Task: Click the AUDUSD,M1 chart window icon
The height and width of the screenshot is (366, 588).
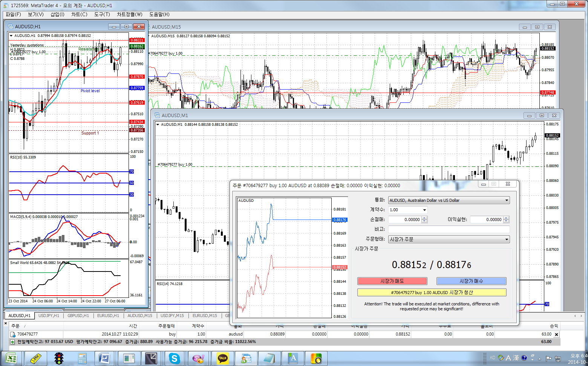Action: point(157,115)
